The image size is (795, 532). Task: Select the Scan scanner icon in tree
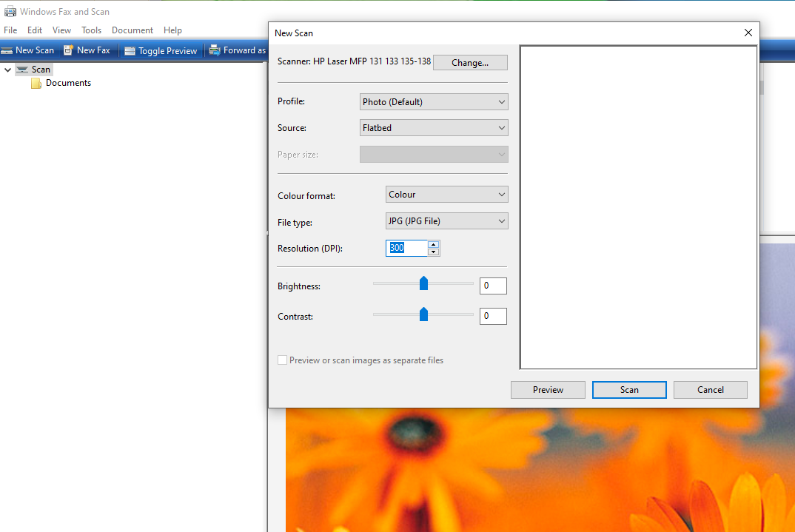(x=22, y=70)
